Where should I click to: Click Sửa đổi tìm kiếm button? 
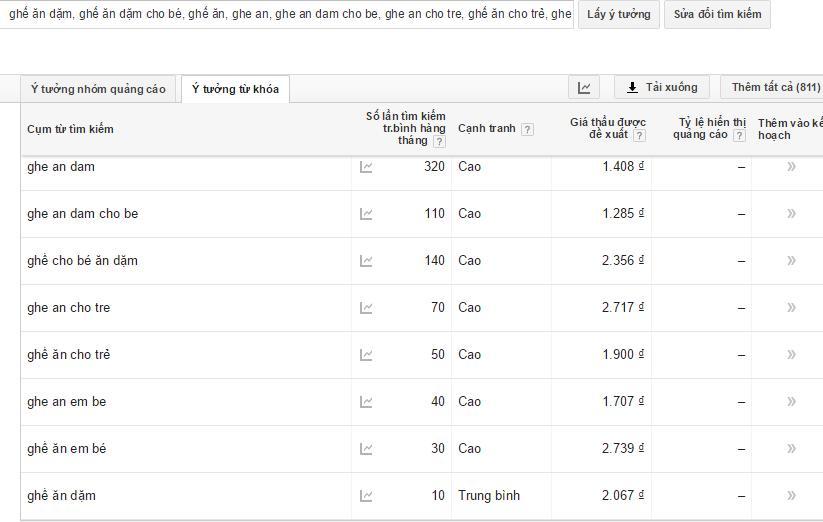718,14
